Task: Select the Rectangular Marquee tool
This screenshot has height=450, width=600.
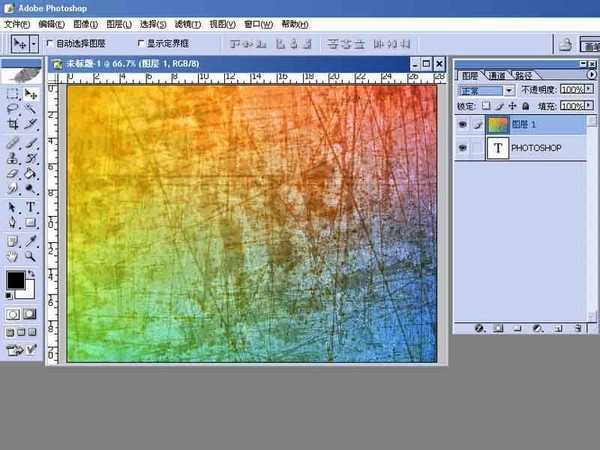Action: (x=13, y=93)
